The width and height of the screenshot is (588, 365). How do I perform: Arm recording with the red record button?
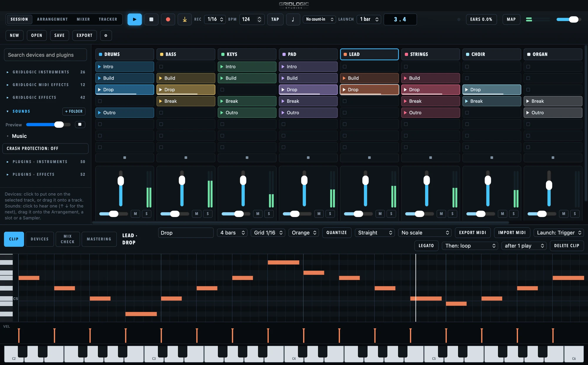pos(168,19)
